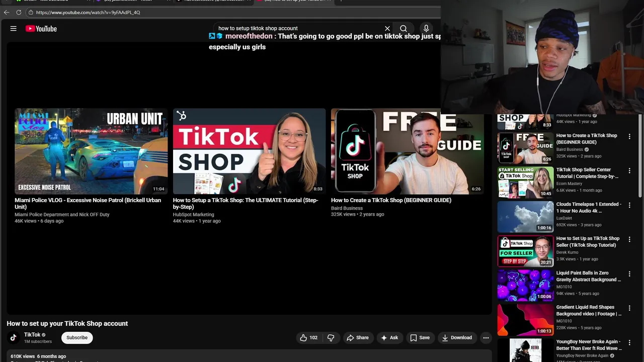Open YoungBoy Never Broke Again sidebar video
This screenshot has height=362, width=644.
[589, 345]
